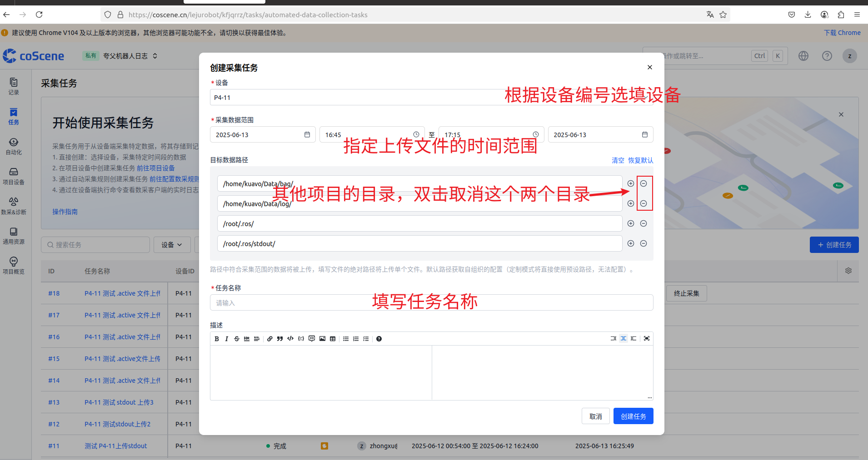The height and width of the screenshot is (460, 868).
Task: Toggle bold formatting in description editor
Action: click(217, 339)
